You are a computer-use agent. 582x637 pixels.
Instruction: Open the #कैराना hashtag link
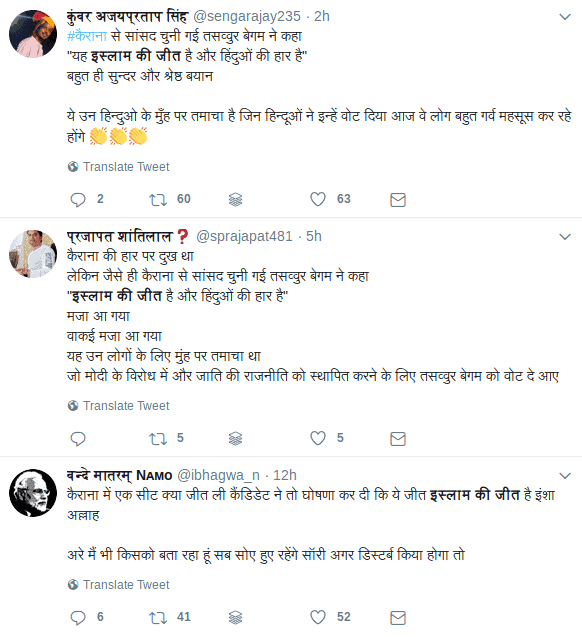[x=87, y=36]
